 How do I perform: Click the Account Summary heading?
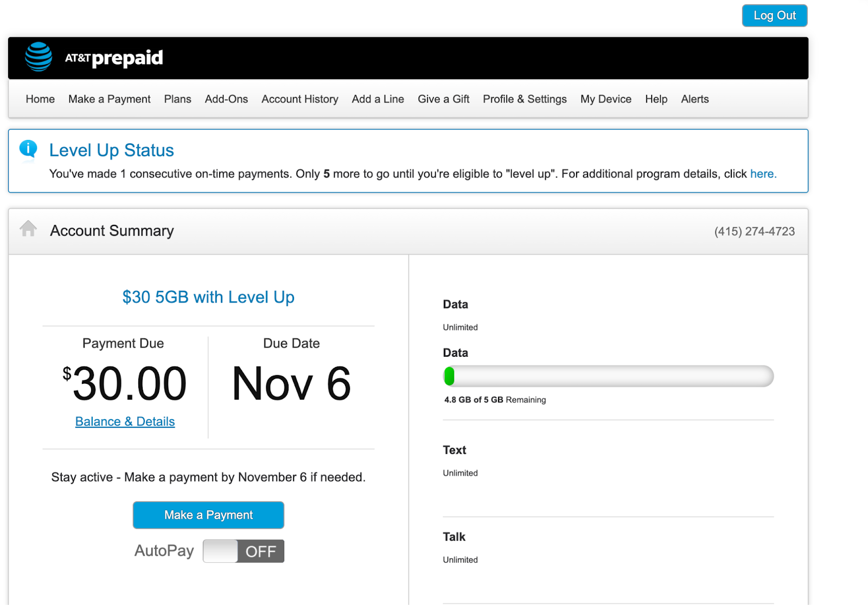[112, 231]
